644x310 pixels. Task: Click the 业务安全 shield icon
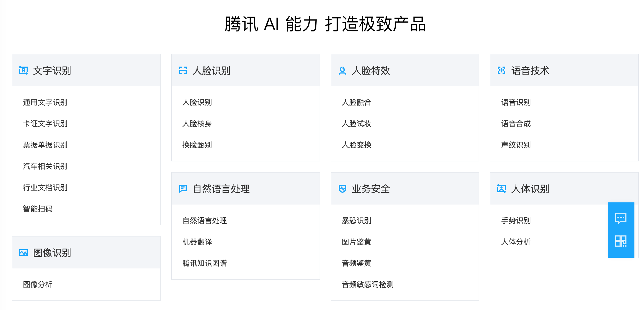tap(342, 189)
